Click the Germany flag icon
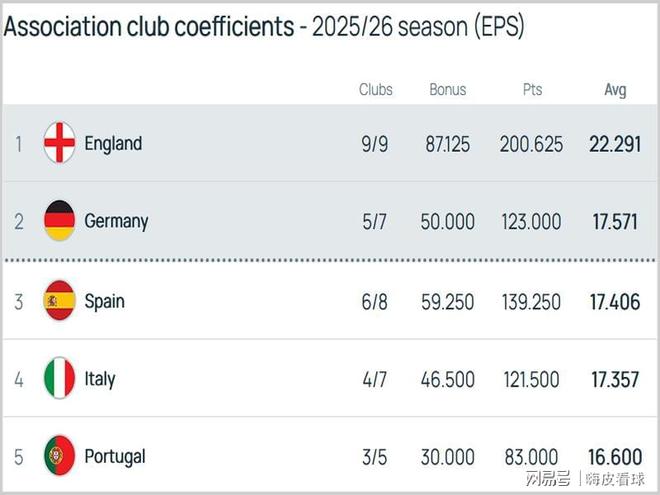 (x=60, y=221)
